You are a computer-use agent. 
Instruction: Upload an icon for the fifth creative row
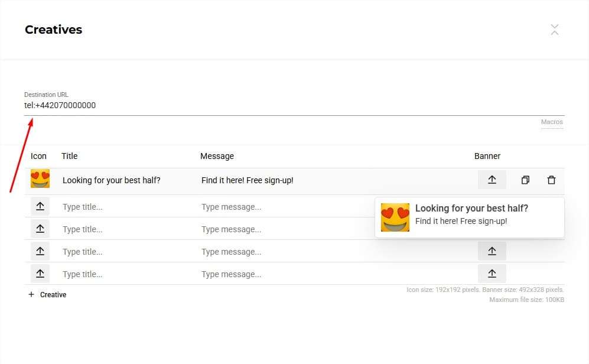click(x=40, y=274)
